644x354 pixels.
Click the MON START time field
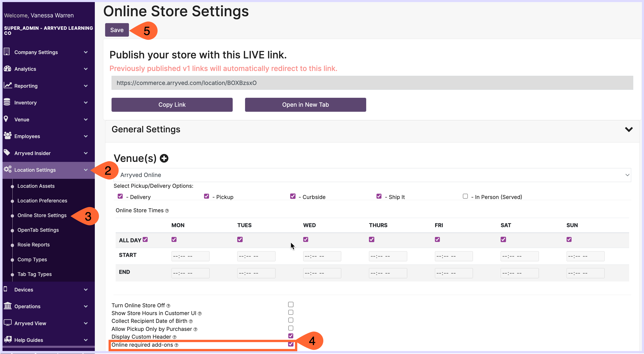coord(190,256)
